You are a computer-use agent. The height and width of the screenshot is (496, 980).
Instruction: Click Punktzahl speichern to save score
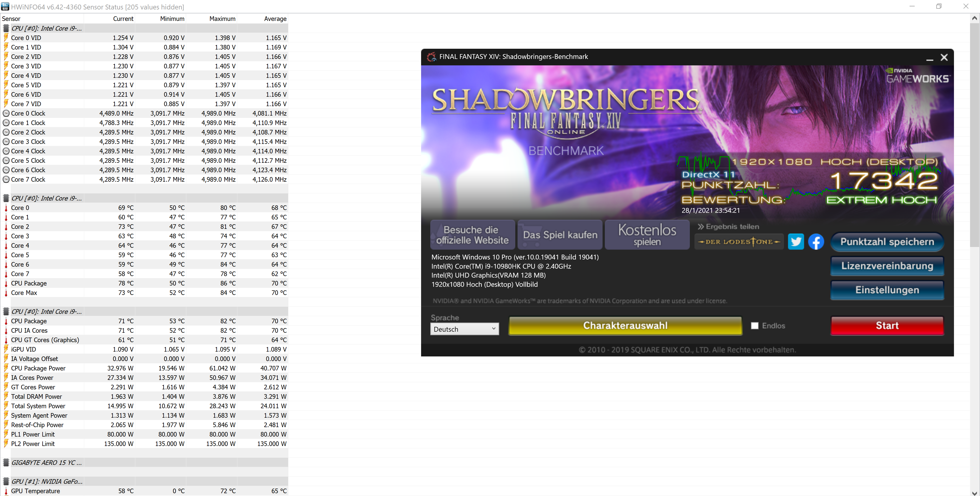887,242
